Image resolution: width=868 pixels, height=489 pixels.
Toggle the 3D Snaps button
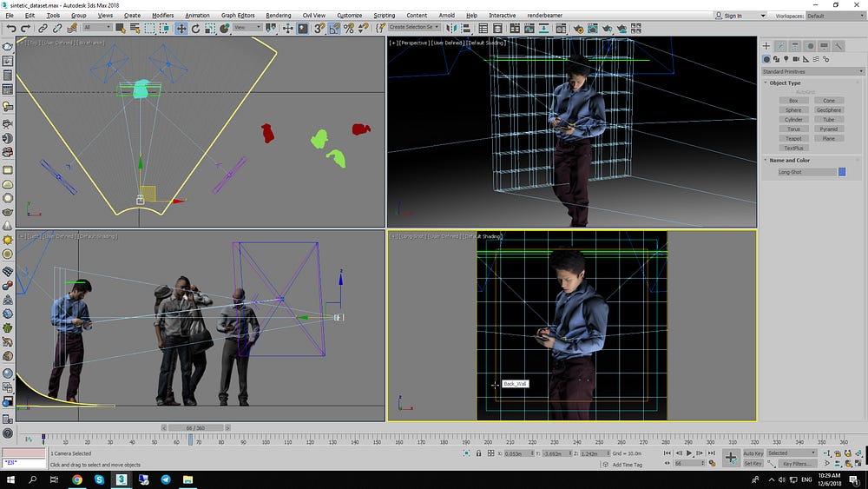pos(320,28)
